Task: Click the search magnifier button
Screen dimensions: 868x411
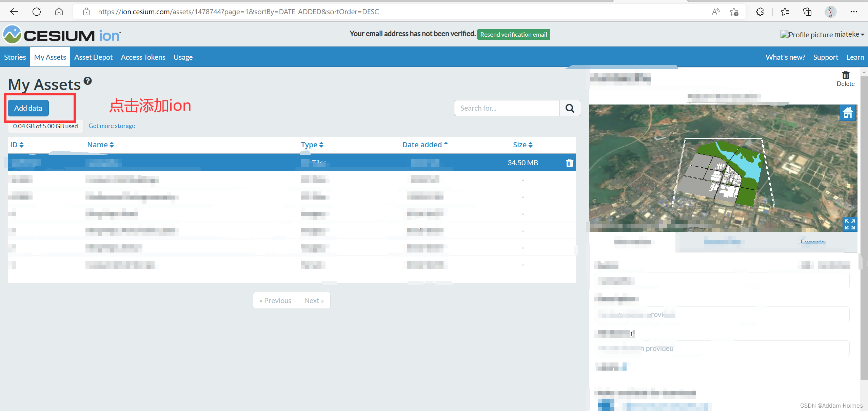Action: click(570, 108)
